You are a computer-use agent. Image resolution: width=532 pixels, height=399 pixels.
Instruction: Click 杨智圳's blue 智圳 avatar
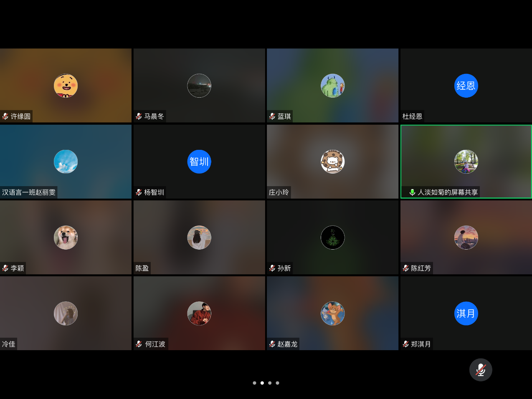(199, 162)
